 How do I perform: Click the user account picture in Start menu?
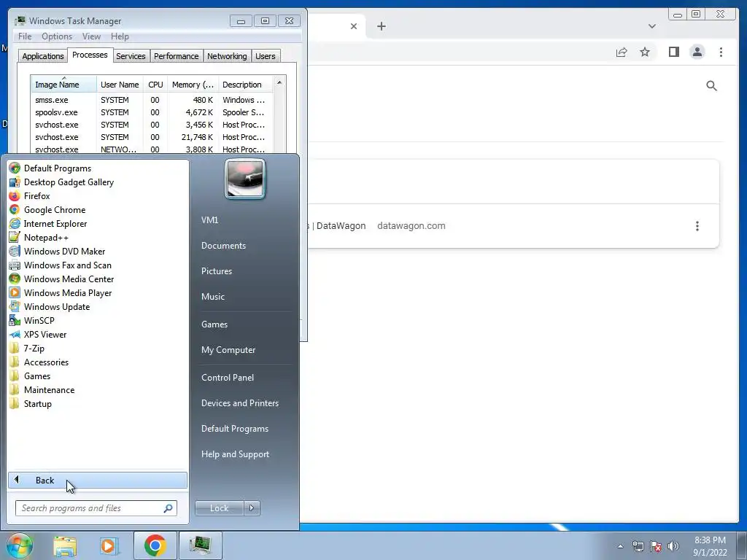coord(245,179)
